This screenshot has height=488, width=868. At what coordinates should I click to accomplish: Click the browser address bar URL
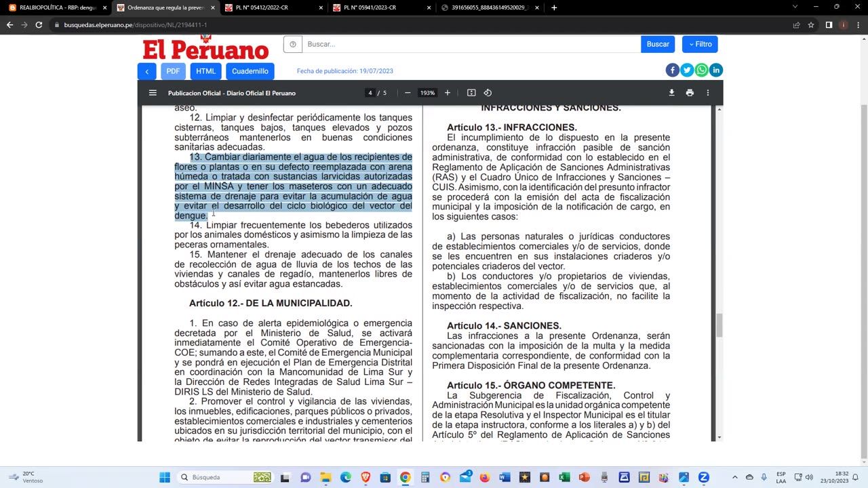tap(136, 25)
